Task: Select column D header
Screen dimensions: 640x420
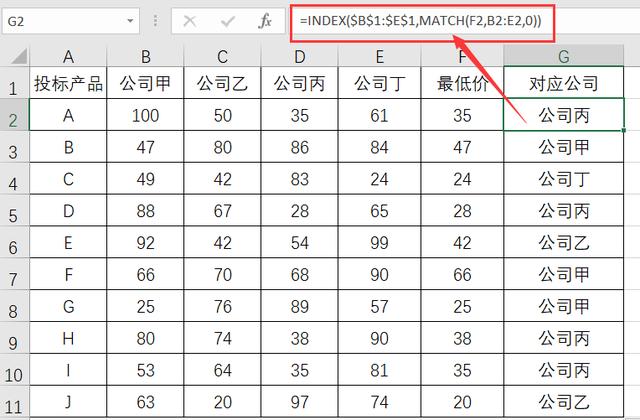Action: 300,57
